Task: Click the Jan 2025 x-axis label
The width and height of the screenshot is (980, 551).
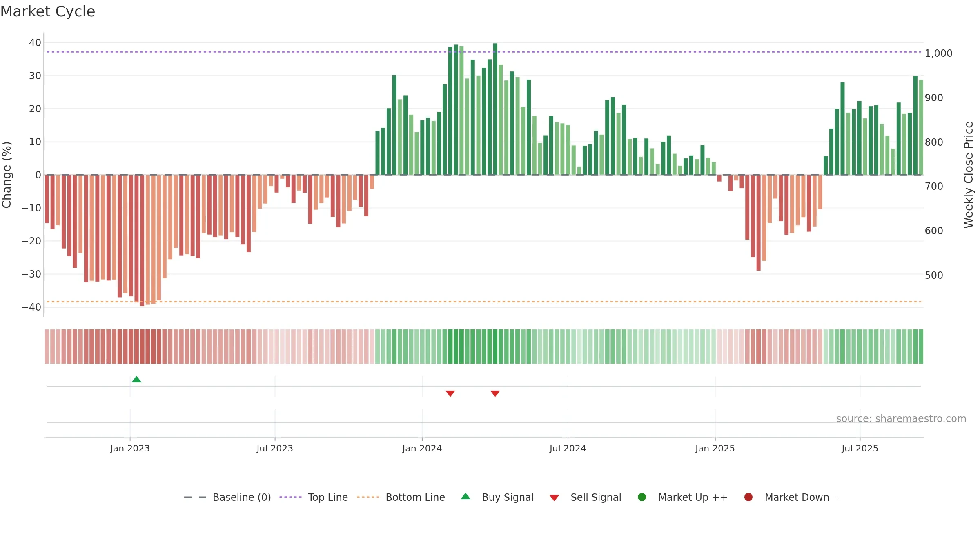Action: coord(715,448)
